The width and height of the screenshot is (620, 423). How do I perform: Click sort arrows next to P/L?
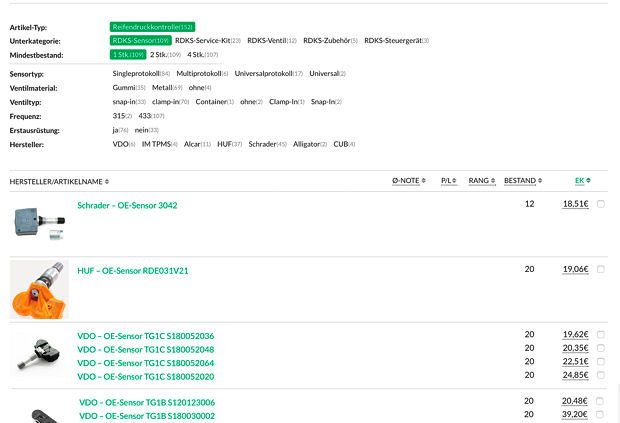coord(454,180)
